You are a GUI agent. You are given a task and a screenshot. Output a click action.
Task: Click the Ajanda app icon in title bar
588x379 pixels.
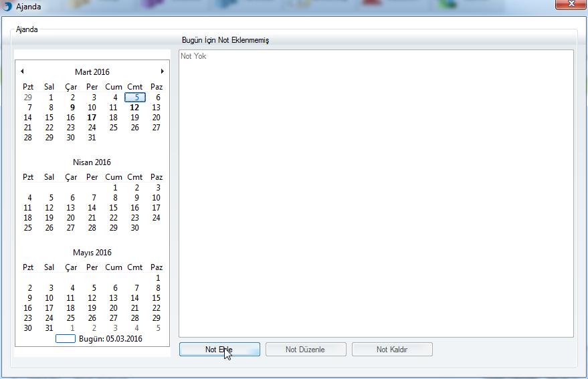pos(7,7)
